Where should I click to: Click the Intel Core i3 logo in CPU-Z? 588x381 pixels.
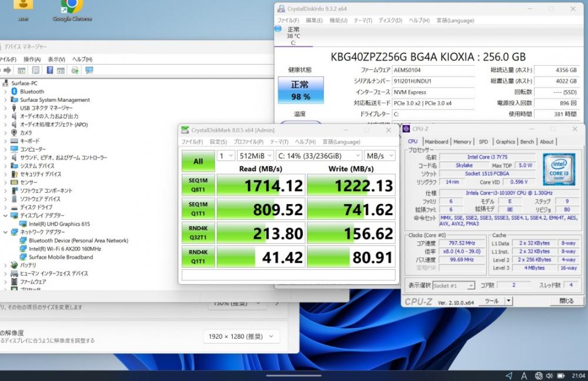[559, 169]
